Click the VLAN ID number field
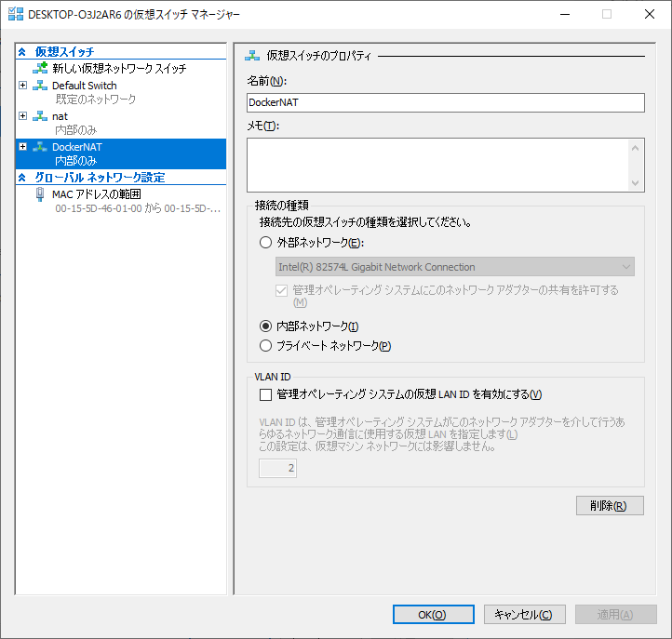Image resolution: width=672 pixels, height=639 pixels. click(x=277, y=468)
